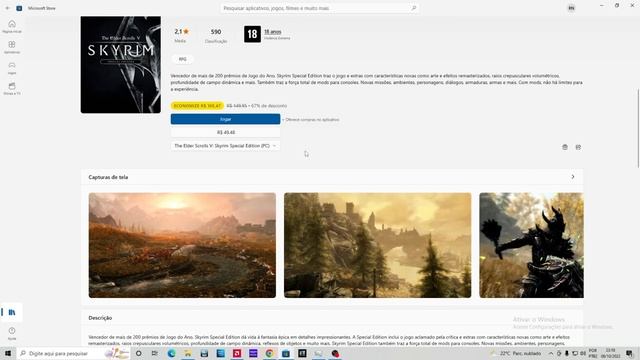
Task: Click the magnifier icon in Store search
Action: [x=413, y=8]
